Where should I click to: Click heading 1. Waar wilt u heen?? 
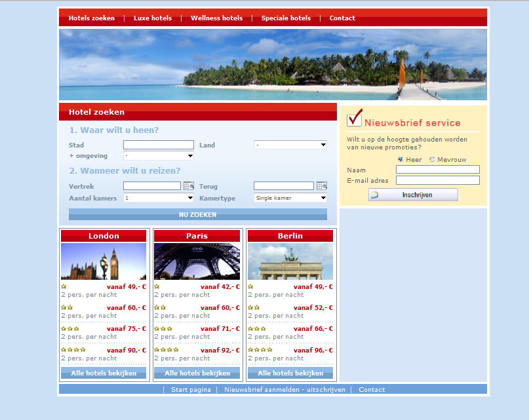pos(113,130)
